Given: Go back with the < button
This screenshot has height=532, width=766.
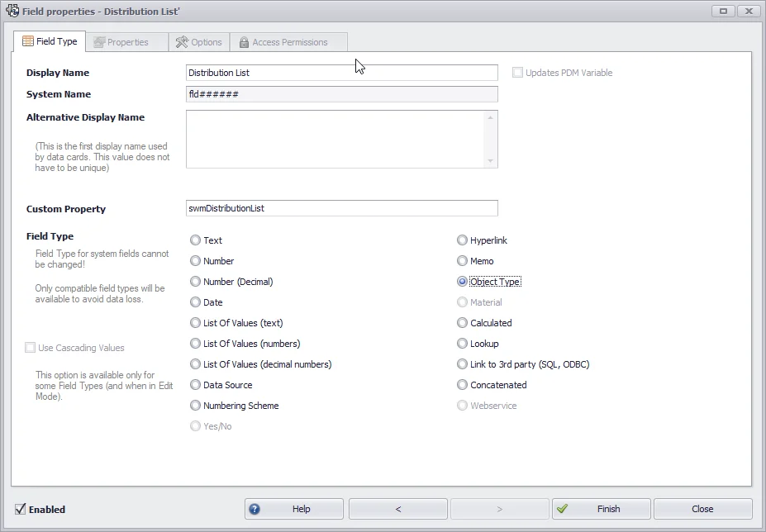Looking at the screenshot, I should (398, 509).
